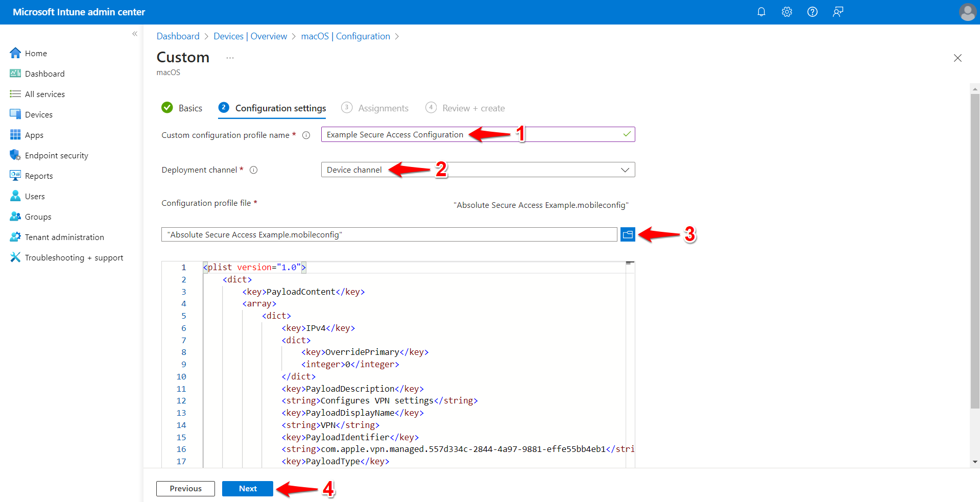Viewport: 980px width, 502px height.
Task: Click the Devices | Overview breadcrumb
Action: click(250, 36)
